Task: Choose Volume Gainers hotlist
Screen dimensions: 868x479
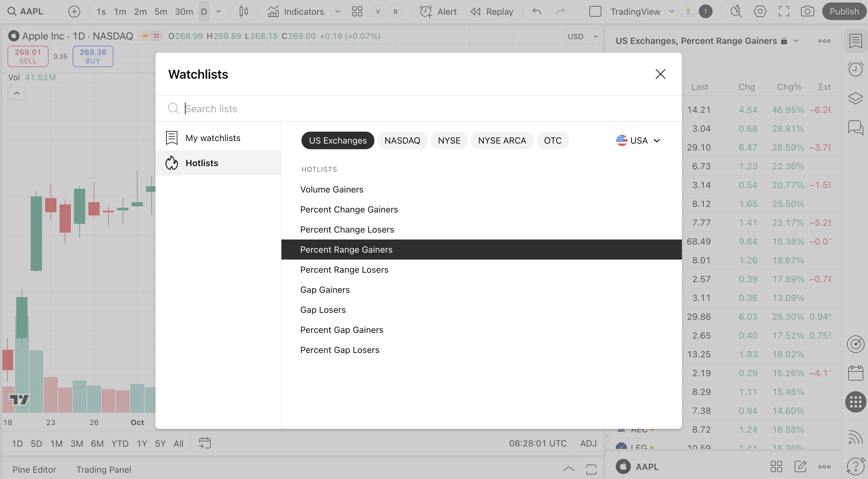Action: [332, 189]
